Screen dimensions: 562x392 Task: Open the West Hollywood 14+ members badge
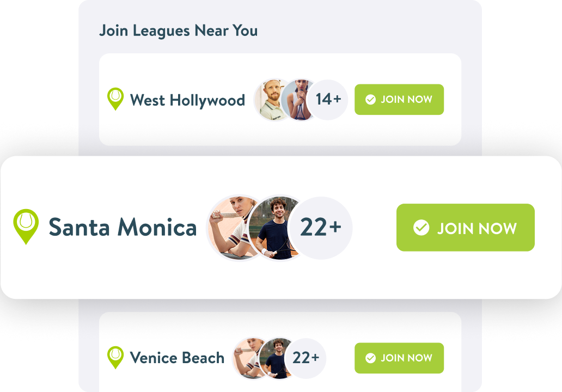click(x=328, y=100)
